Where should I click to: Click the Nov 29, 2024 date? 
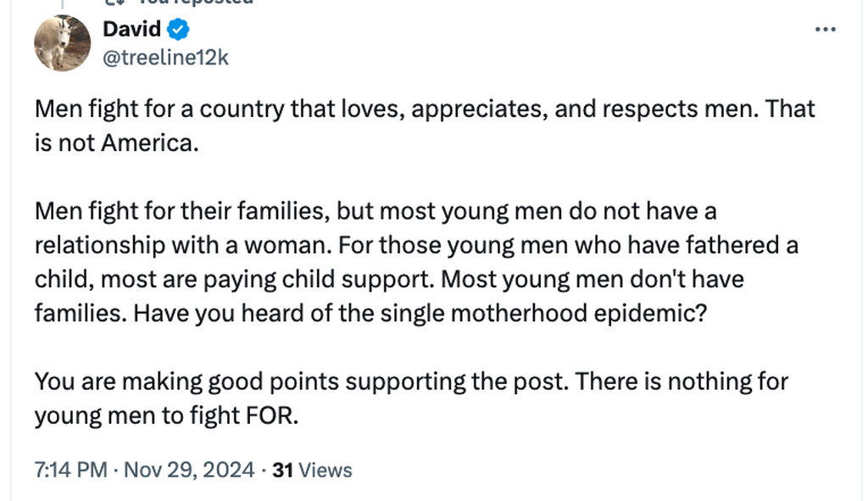click(x=189, y=469)
